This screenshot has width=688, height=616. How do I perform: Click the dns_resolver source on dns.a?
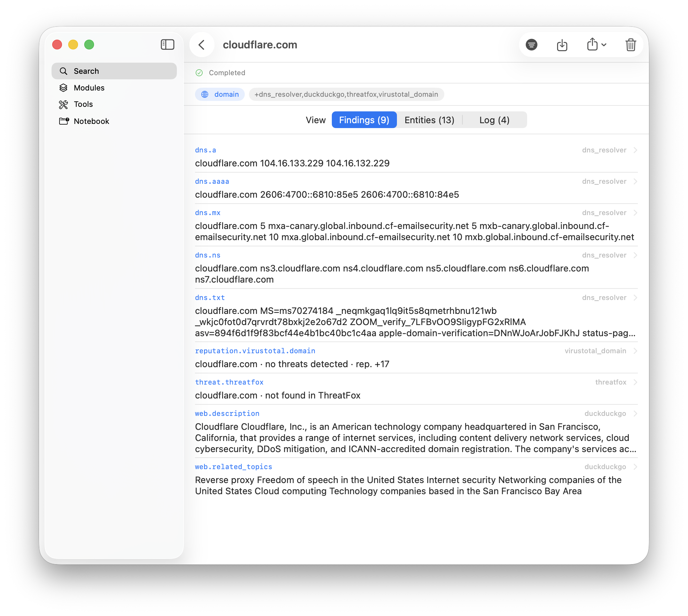(604, 150)
